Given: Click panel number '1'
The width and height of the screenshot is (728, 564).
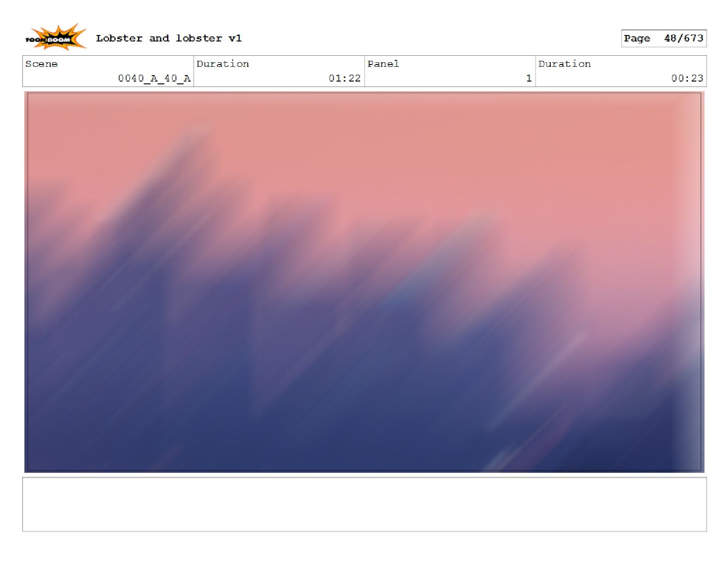Looking at the screenshot, I should pyautogui.click(x=529, y=78).
